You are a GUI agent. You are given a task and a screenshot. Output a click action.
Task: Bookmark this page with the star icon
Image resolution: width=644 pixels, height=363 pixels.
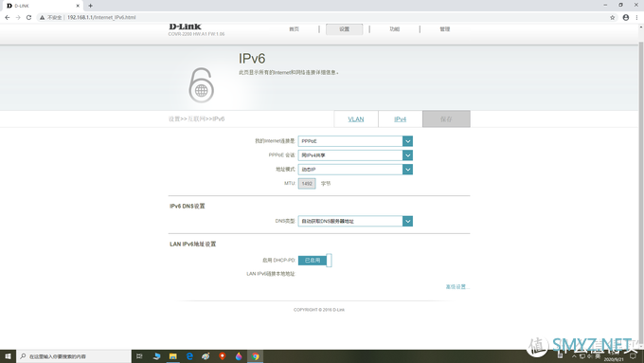pos(613,17)
